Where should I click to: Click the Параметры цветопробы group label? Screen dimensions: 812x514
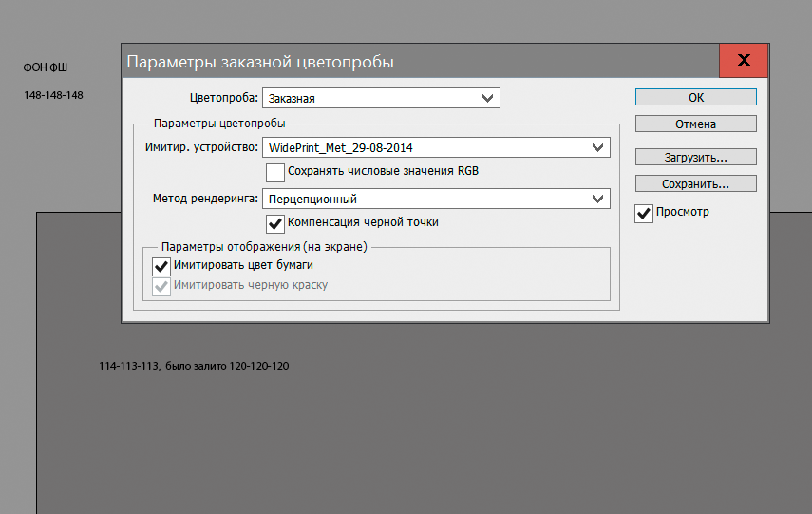click(x=219, y=124)
